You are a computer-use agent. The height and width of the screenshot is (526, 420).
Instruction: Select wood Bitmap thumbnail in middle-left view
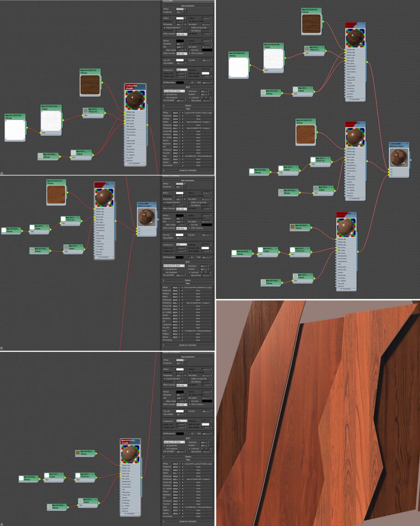56,194
